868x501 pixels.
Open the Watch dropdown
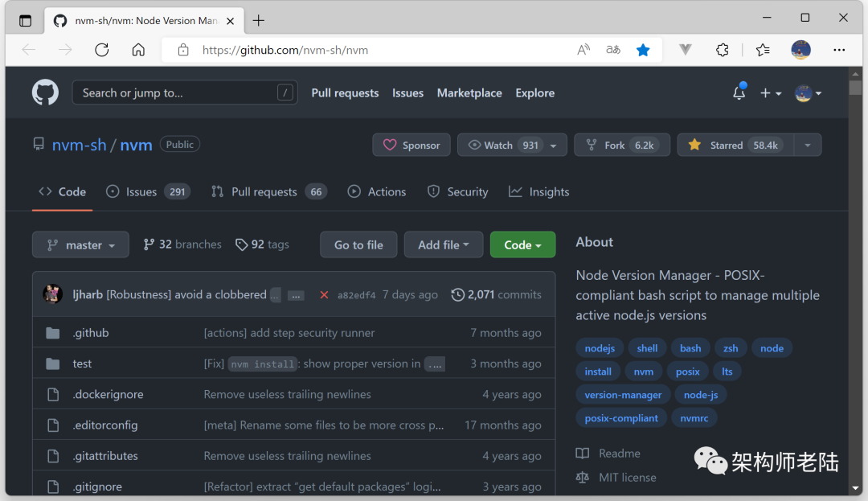[x=512, y=145]
